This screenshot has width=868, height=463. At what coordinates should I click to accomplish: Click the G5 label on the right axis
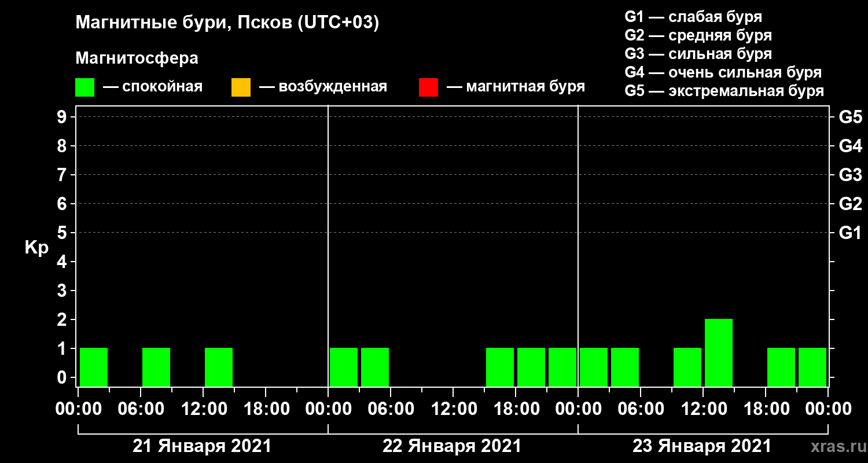850,117
